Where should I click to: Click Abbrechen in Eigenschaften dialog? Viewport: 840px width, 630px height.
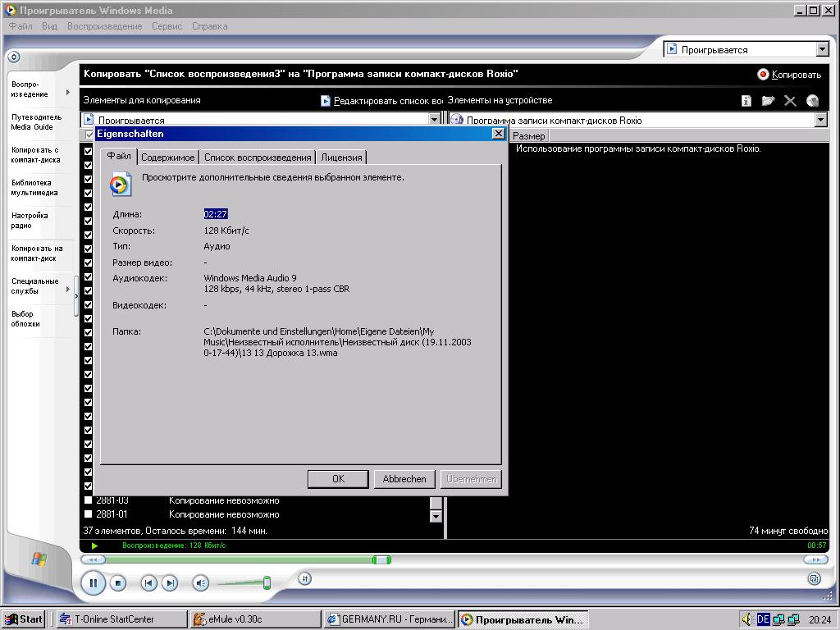tap(404, 479)
